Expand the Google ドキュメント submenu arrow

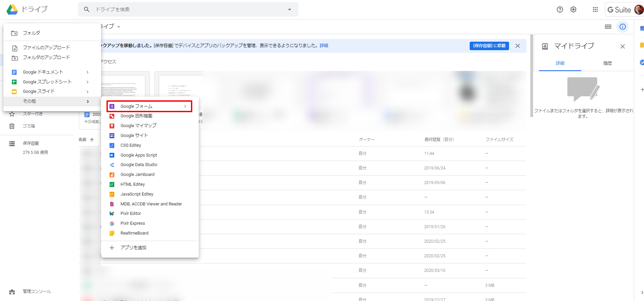pyautogui.click(x=87, y=72)
